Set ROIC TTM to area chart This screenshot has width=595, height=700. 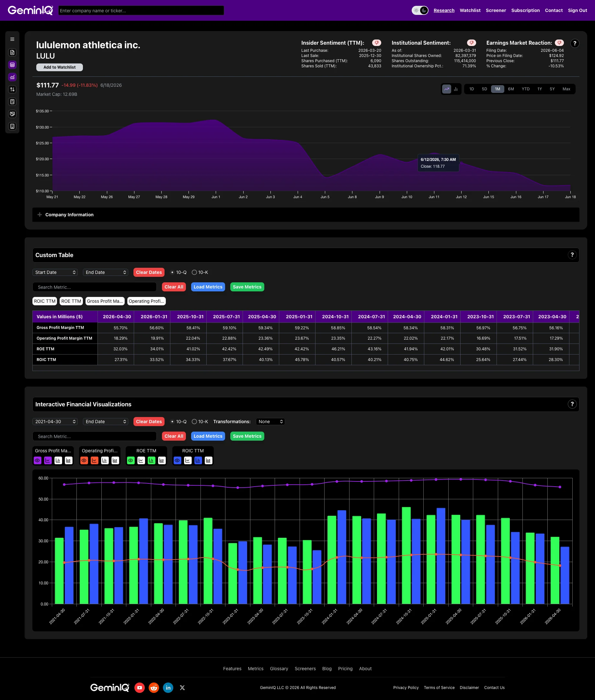click(x=209, y=460)
